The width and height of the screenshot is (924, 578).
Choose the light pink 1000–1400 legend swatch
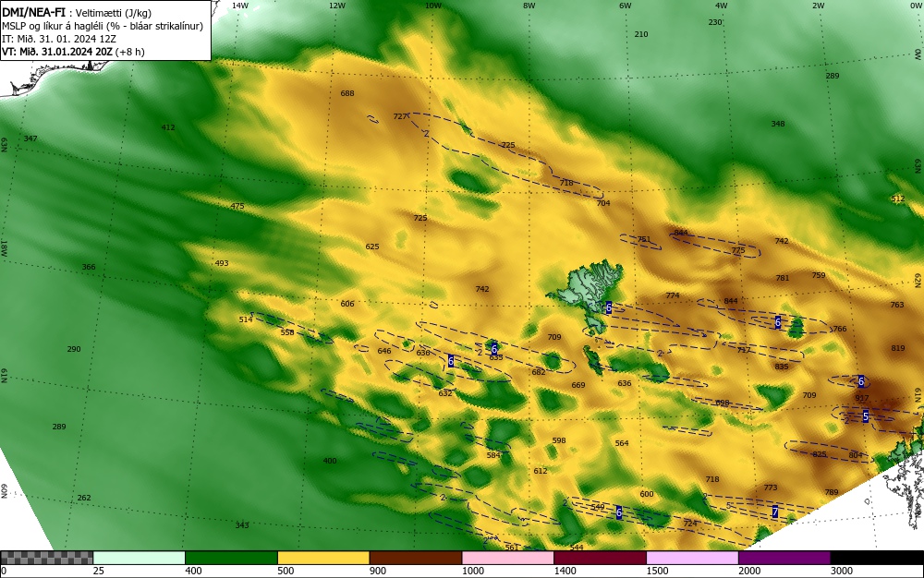pyautogui.click(x=508, y=558)
